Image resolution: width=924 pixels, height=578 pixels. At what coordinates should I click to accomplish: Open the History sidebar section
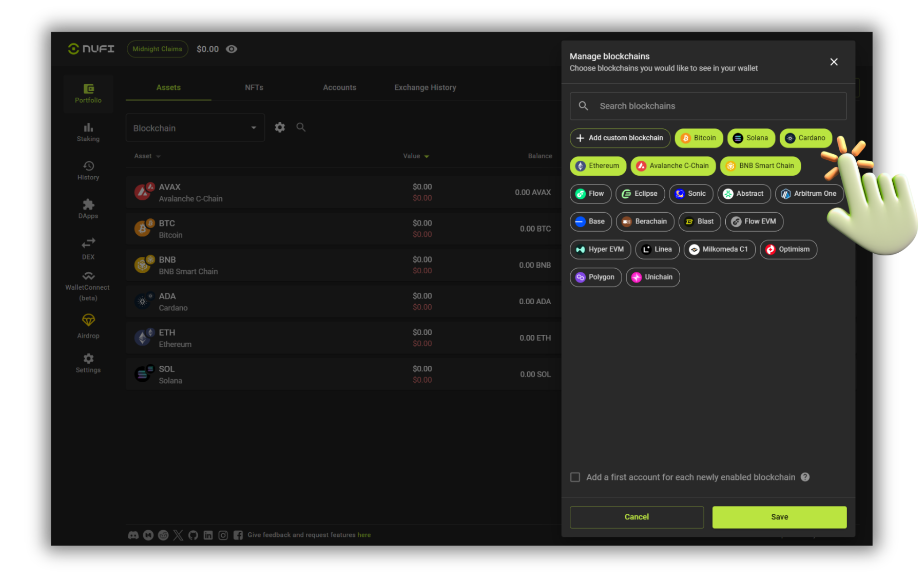(x=88, y=171)
